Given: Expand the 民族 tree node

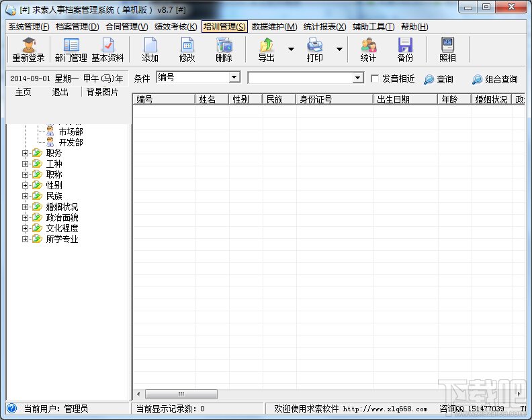Looking at the screenshot, I should 25,197.
